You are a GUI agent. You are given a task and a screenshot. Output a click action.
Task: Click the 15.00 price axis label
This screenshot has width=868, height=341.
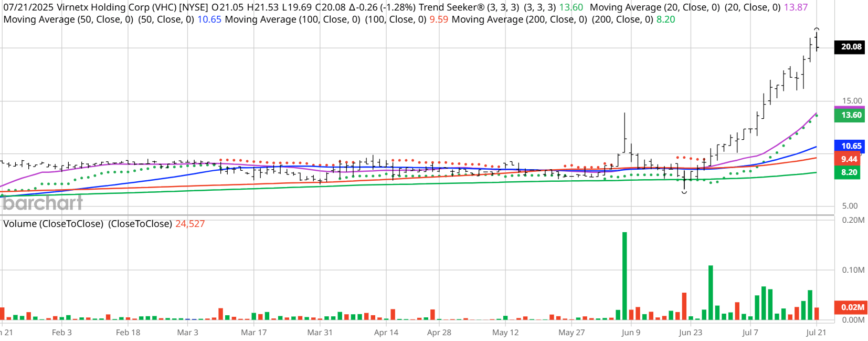click(852, 101)
